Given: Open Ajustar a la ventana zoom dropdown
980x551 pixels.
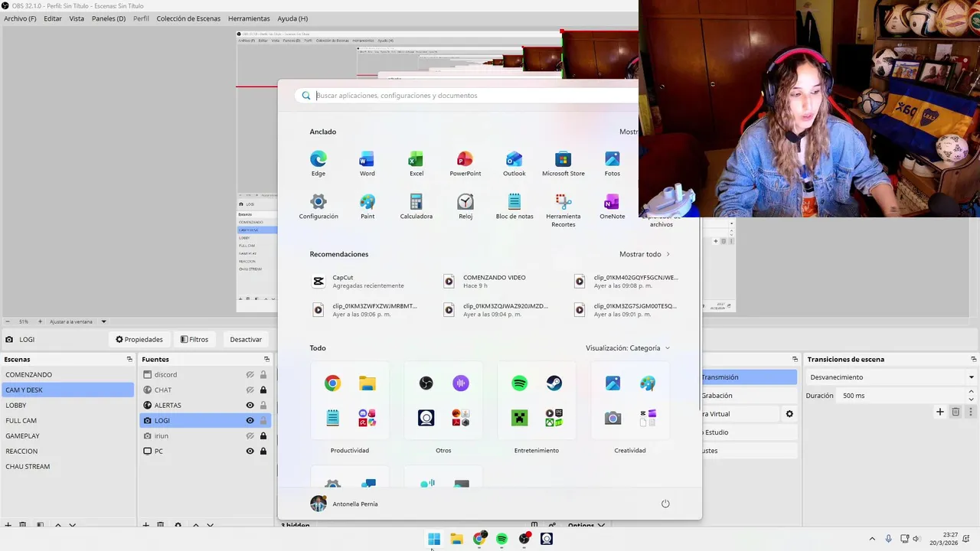Looking at the screenshot, I should coord(78,321).
